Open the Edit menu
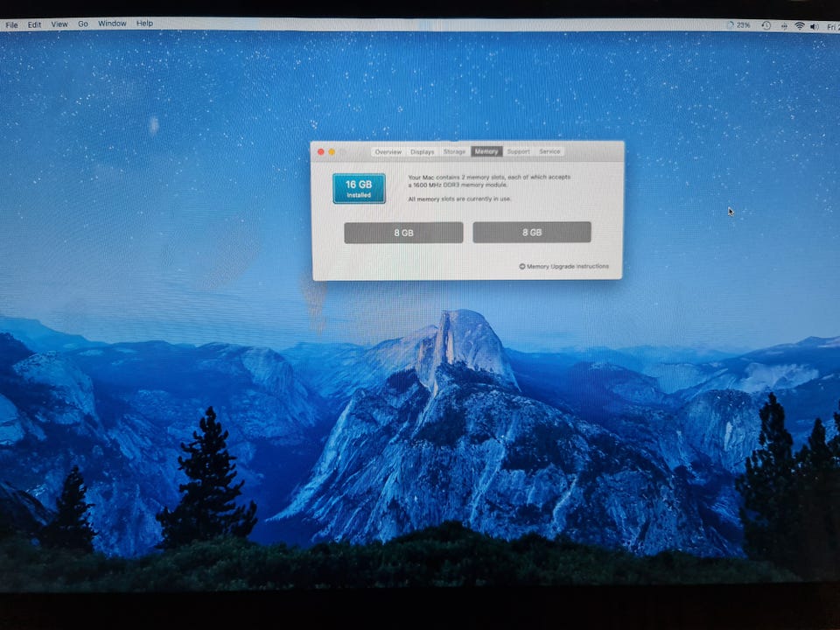Screen dimensions: 840x630 (34, 24)
